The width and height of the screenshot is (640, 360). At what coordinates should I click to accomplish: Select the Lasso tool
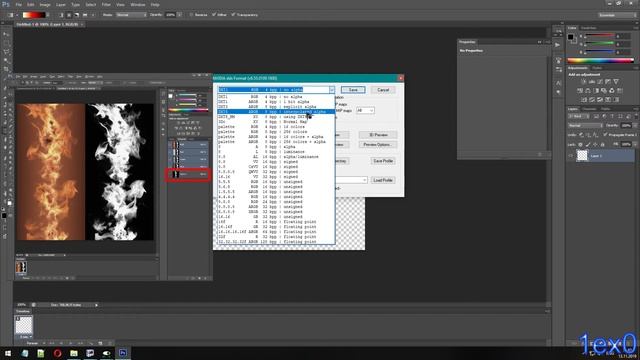point(6,52)
